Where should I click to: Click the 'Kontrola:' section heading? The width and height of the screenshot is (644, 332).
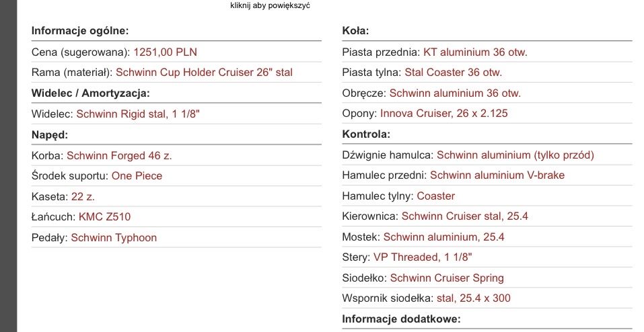pyautogui.click(x=366, y=134)
